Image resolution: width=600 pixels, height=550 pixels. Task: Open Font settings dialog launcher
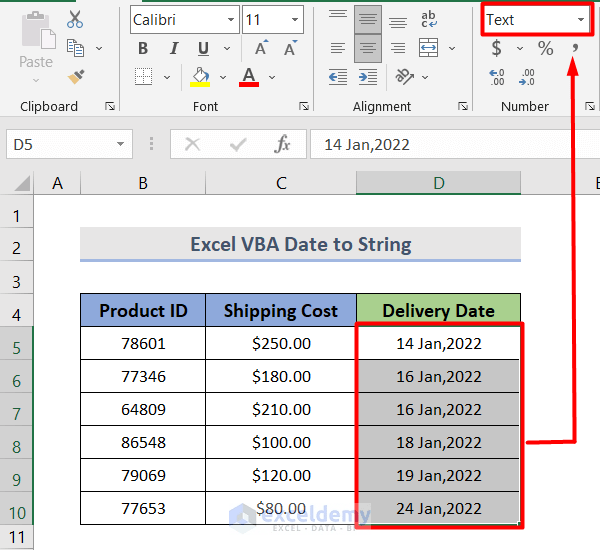coord(304,106)
